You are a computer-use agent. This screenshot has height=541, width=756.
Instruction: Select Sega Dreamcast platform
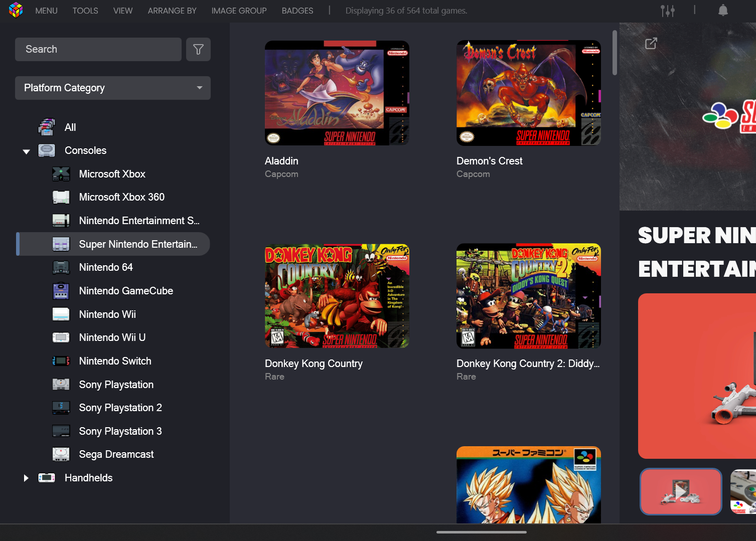(116, 454)
